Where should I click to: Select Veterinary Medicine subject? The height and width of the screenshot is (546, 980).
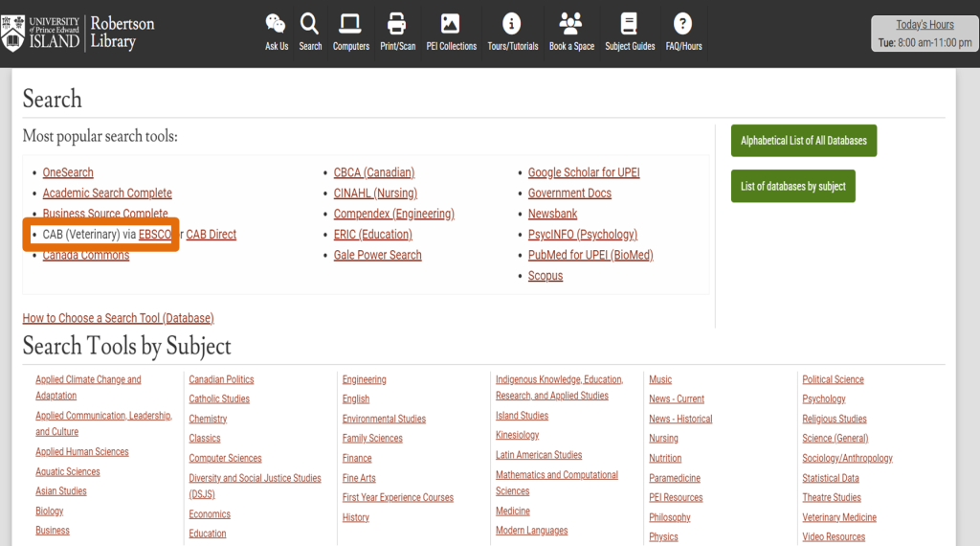pyautogui.click(x=839, y=518)
